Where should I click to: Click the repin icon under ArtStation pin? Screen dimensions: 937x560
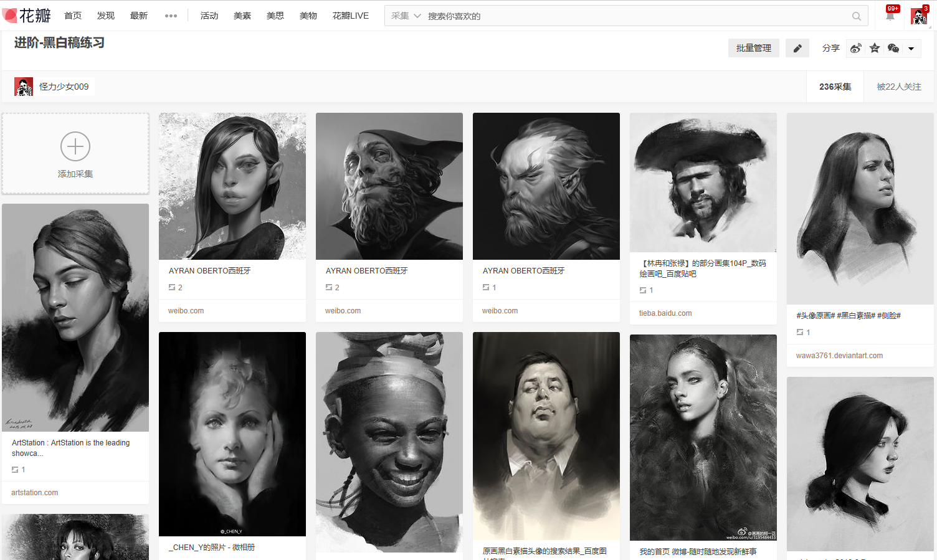click(15, 470)
